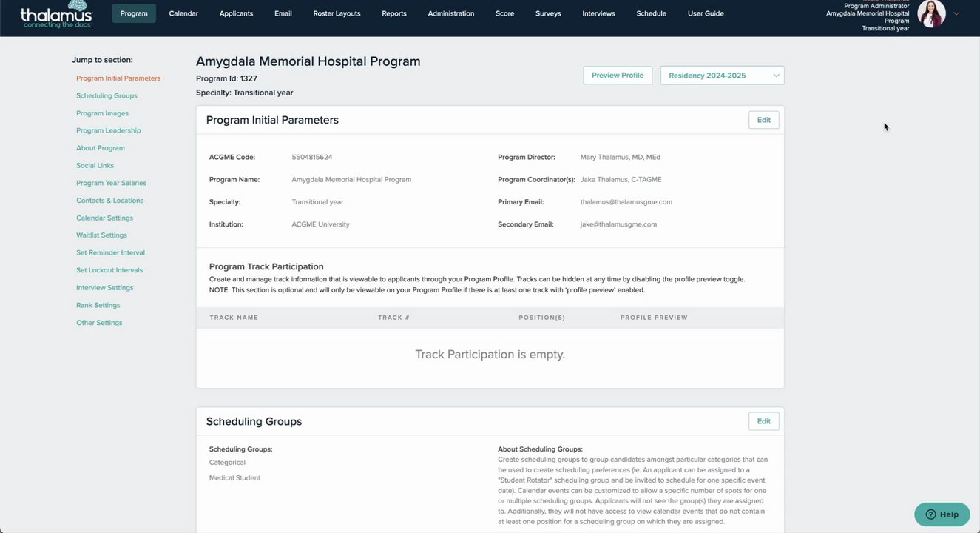
Task: Open the Email menu
Action: click(x=283, y=13)
